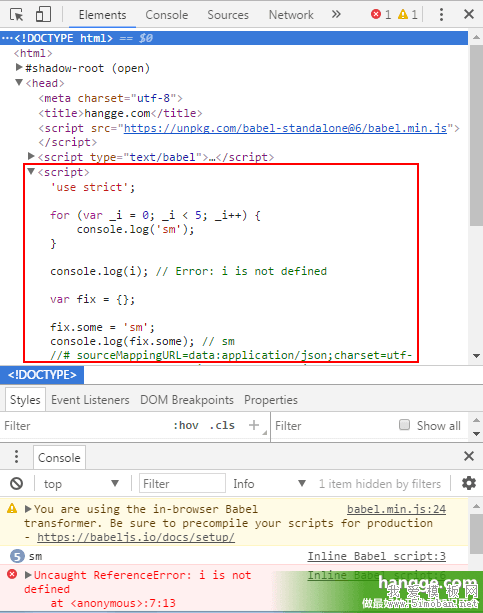
Task: Expand the #shadow-root (open) node
Action: [18, 67]
